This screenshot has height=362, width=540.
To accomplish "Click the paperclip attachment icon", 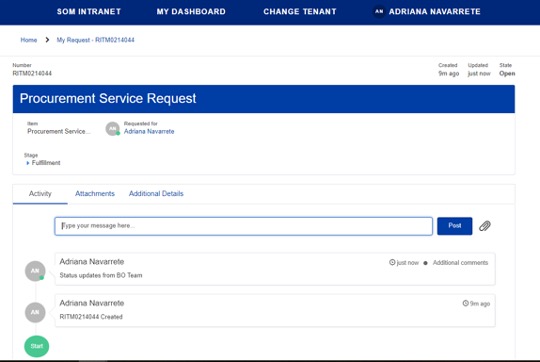I will (x=485, y=226).
